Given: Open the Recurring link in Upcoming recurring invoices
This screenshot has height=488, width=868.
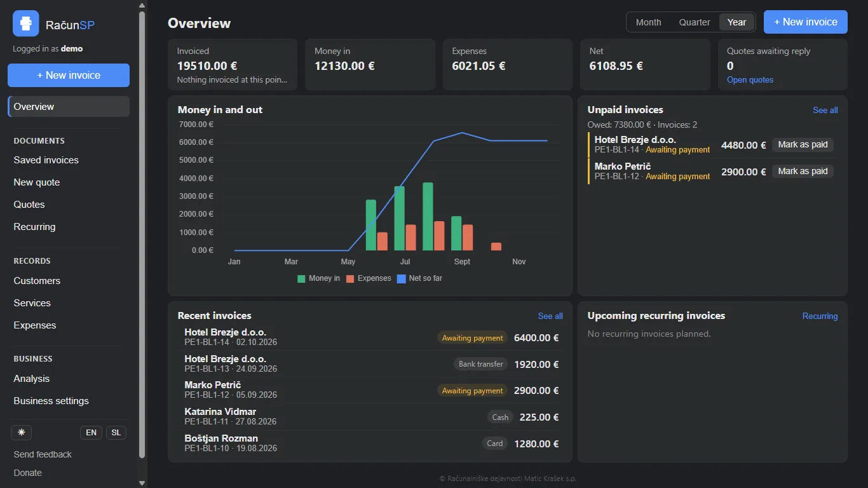Looking at the screenshot, I should 820,316.
